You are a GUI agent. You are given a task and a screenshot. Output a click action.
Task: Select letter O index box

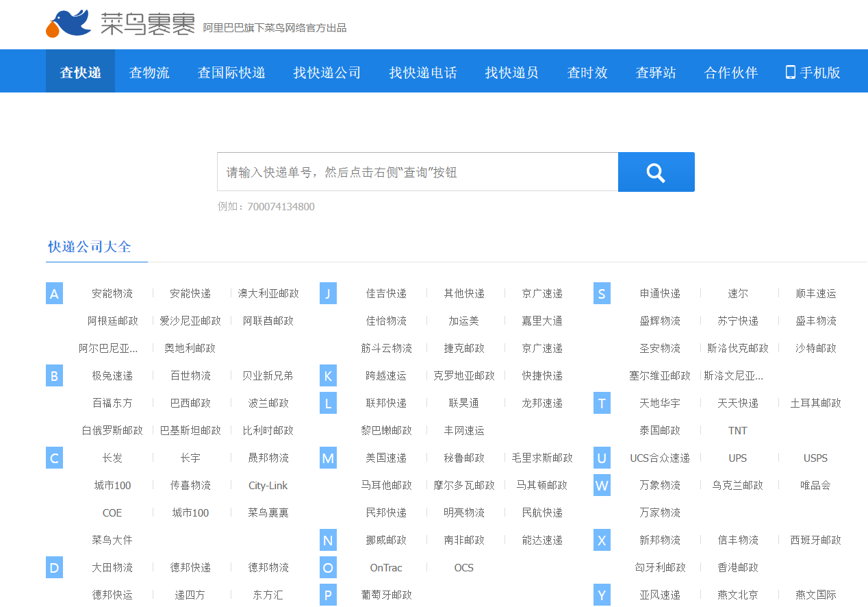[x=328, y=567]
